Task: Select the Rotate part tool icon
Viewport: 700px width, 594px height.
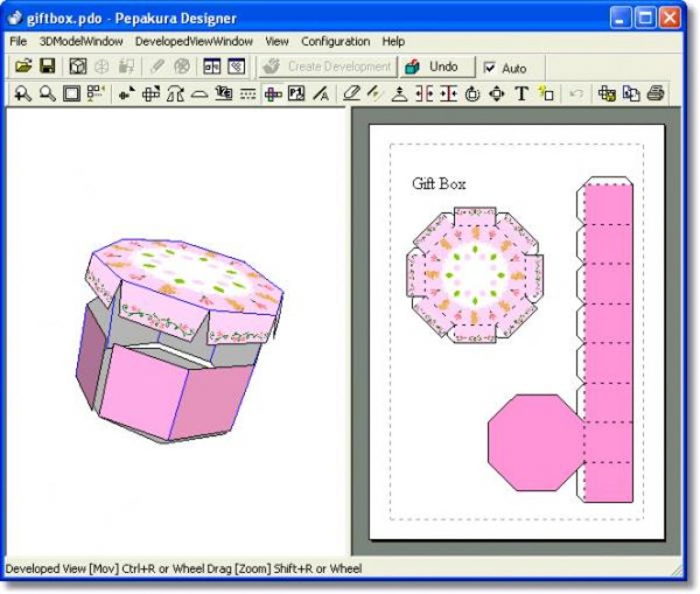Action: [473, 94]
